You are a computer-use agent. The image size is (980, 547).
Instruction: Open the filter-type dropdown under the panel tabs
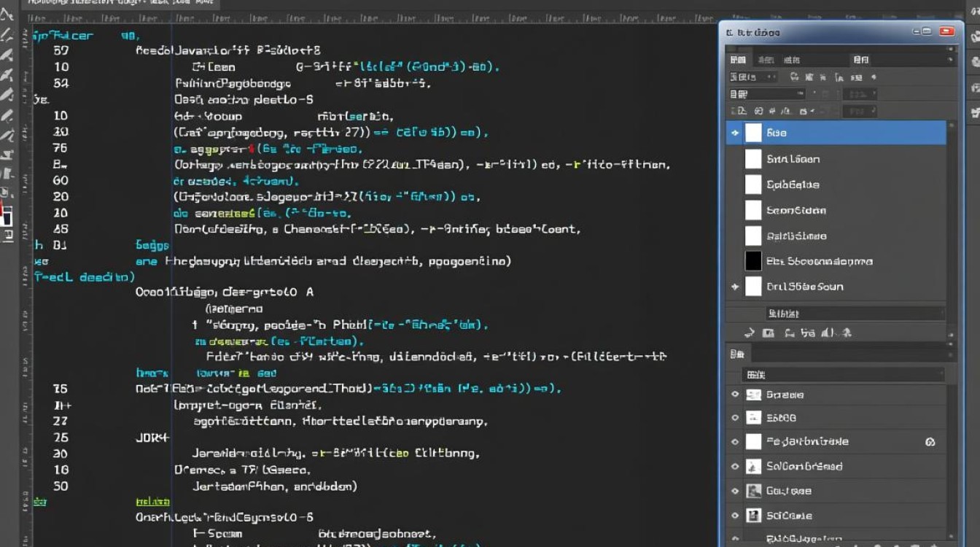[x=752, y=77]
